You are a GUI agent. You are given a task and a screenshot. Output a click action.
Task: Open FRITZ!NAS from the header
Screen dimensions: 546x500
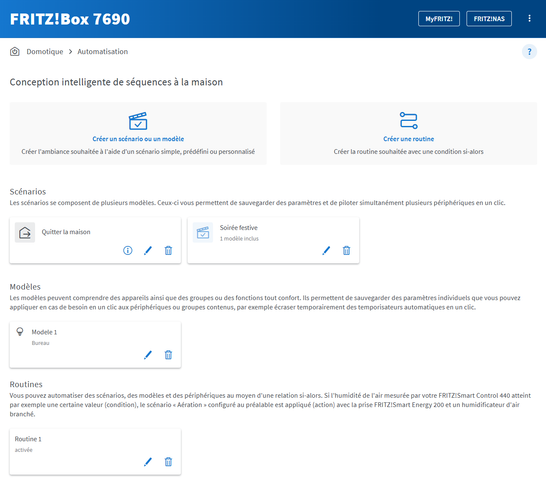(489, 19)
